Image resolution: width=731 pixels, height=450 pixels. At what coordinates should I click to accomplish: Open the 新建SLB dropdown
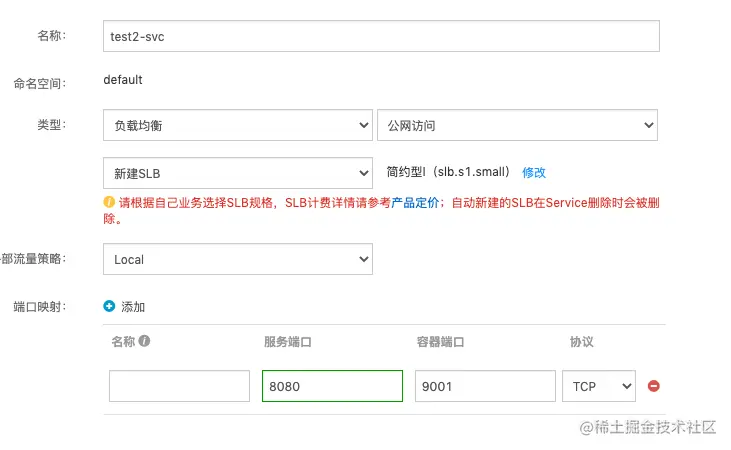[x=237, y=173]
